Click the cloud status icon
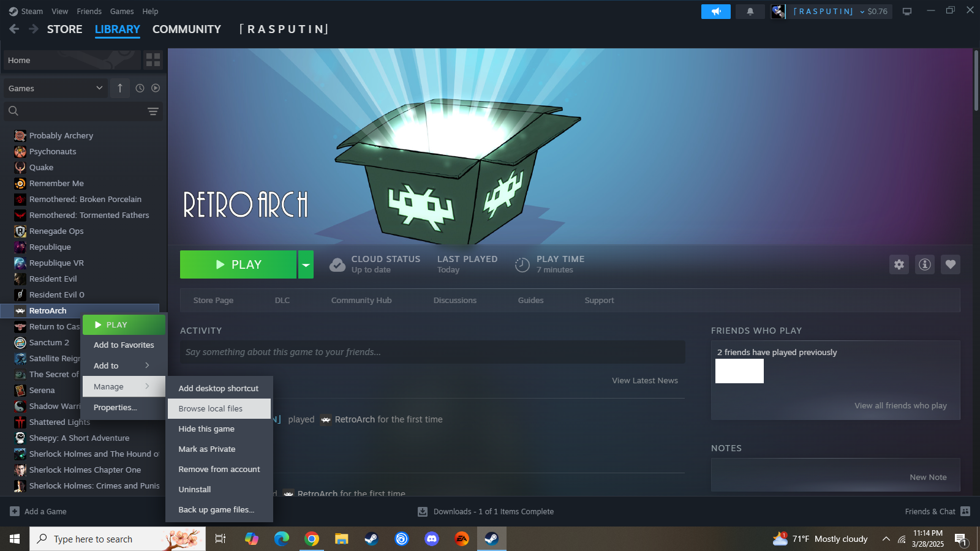 pyautogui.click(x=337, y=264)
